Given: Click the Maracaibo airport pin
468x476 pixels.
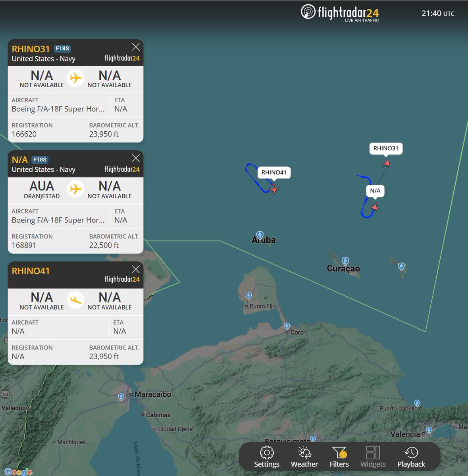Looking at the screenshot, I should tap(121, 397).
